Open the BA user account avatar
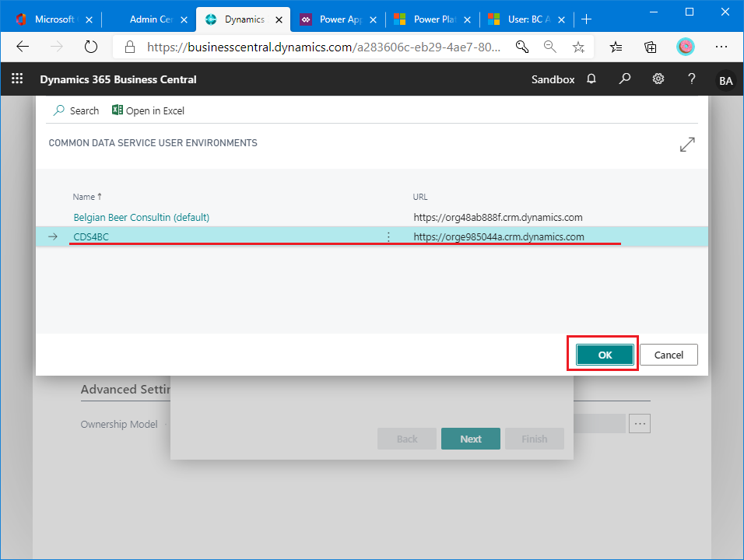Screen dimensions: 744x560 click(x=725, y=81)
